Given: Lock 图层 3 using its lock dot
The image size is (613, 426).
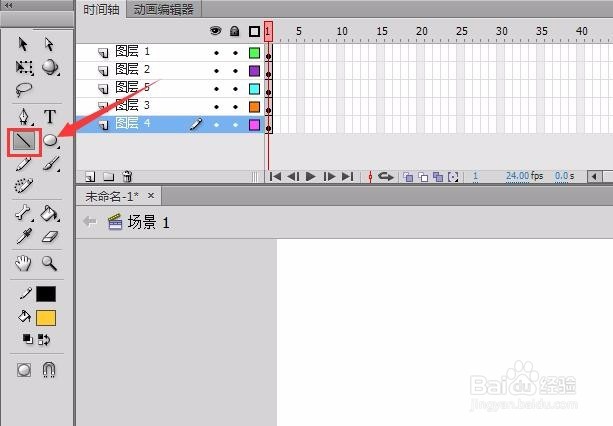Looking at the screenshot, I should point(235,107).
